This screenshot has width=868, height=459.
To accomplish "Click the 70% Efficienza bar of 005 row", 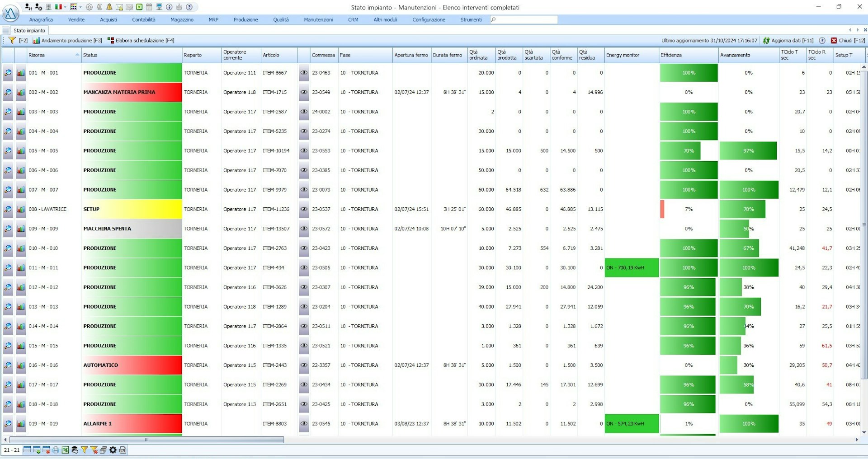I will [680, 151].
